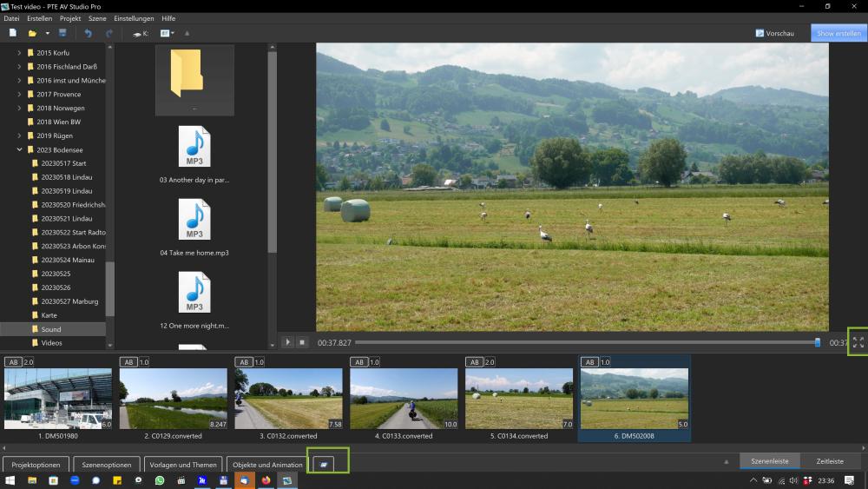Image resolution: width=868 pixels, height=489 pixels.
Task: Click the save project disk icon
Action: point(62,33)
